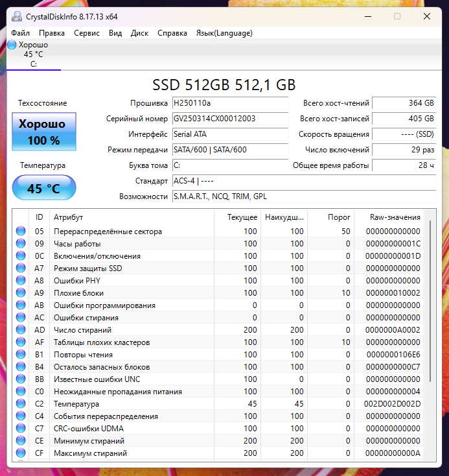Click the Буква тома field
This screenshot has height=476, width=449.
[x=230, y=165]
